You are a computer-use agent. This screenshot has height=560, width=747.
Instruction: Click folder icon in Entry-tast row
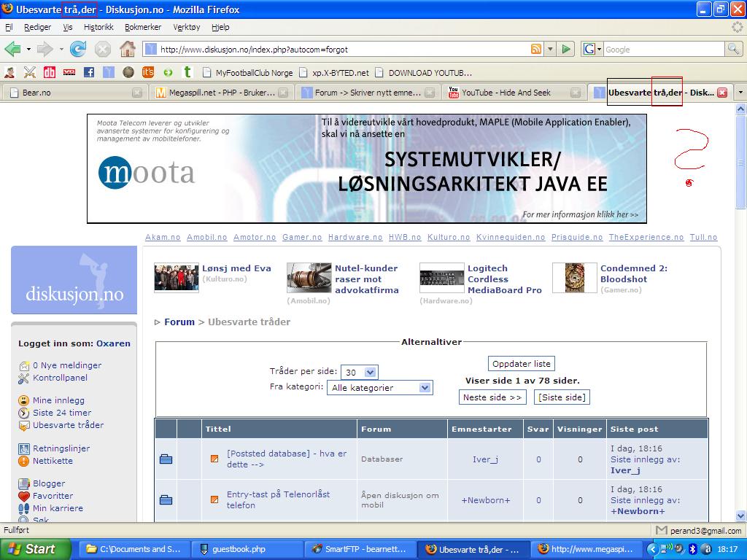(x=166, y=500)
